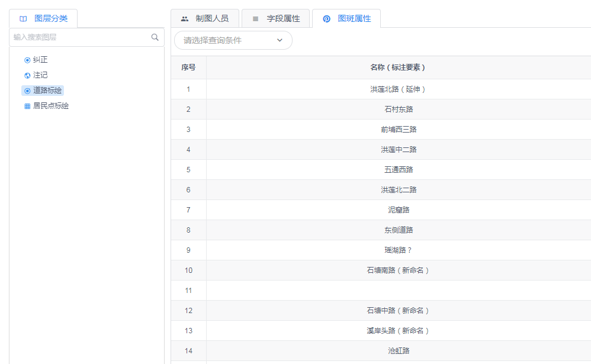This screenshot has height=364, width=591.
Task: Click the globe icon next to 注记
Action: click(27, 75)
